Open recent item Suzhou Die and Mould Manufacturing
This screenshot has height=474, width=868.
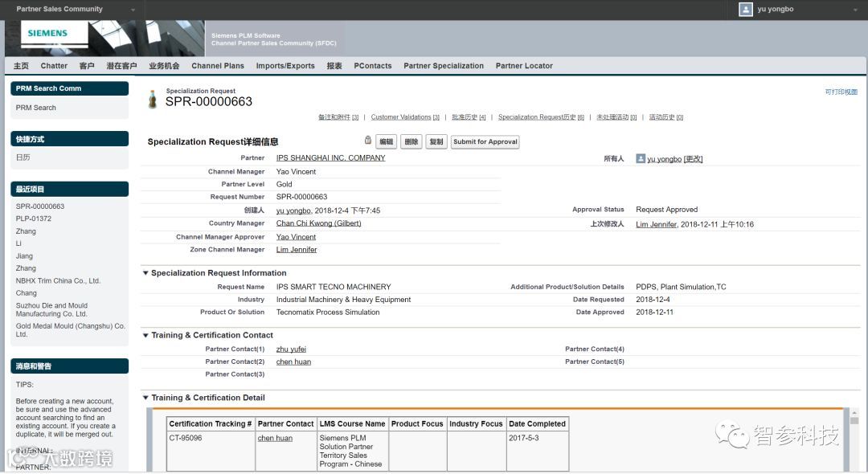click(x=51, y=310)
